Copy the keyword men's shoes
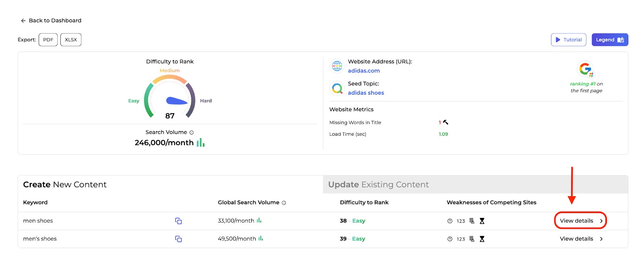The image size is (644, 261). pos(178,239)
